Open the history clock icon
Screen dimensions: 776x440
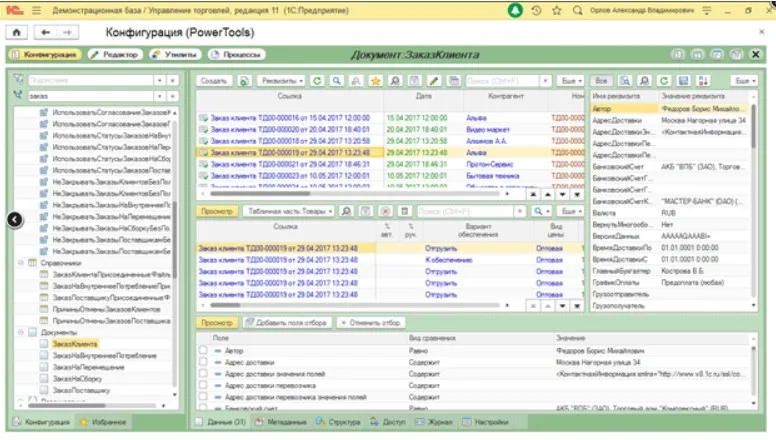tap(536, 10)
